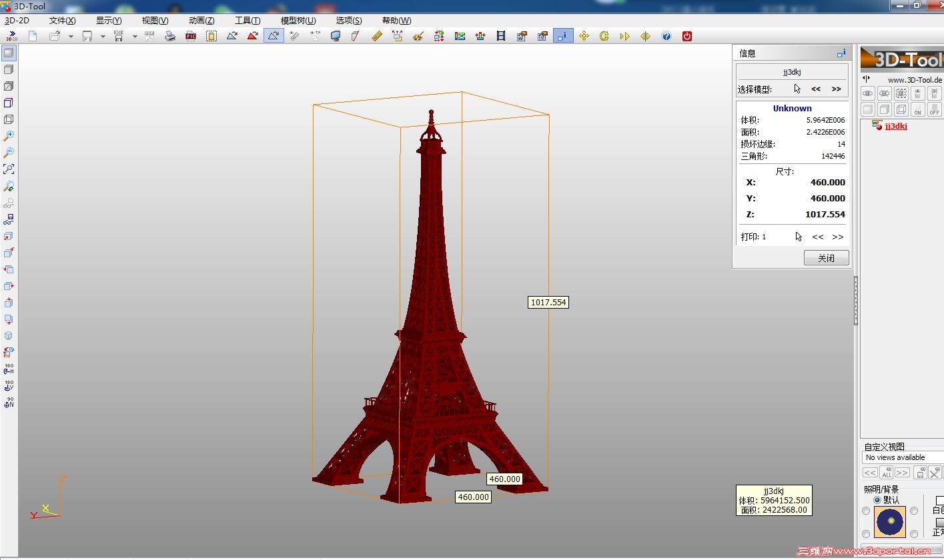The image size is (944, 560).
Task: Click the save diskette icon
Action: 87,36
